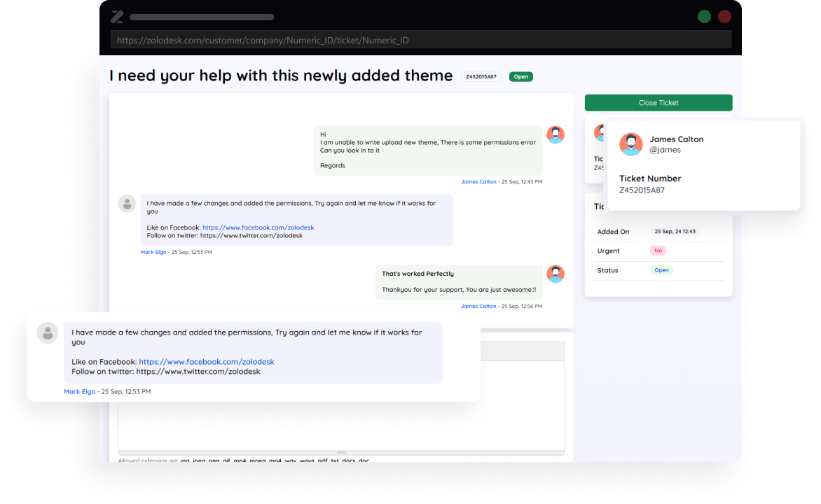The height and width of the screenshot is (504, 821).
Task: Click the red circle window button
Action: pos(724,17)
